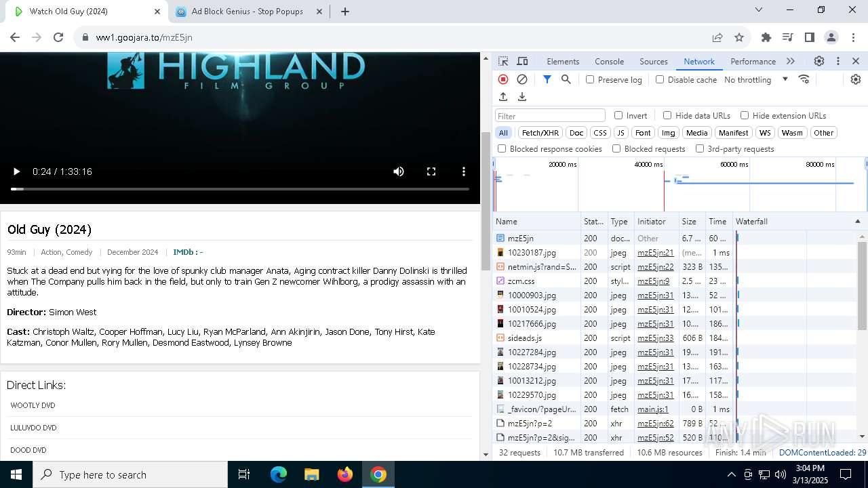The height and width of the screenshot is (488, 868).
Task: Select the inspect element picker tool
Action: [x=503, y=61]
